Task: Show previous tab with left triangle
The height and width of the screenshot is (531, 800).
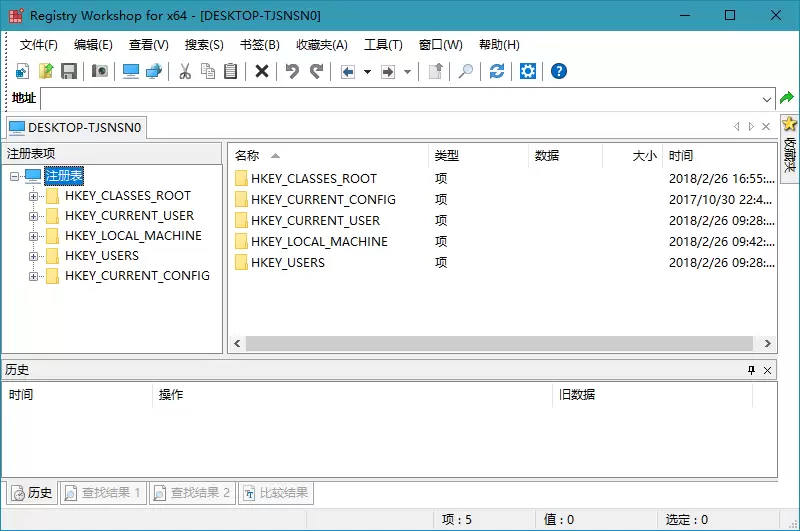Action: (x=736, y=127)
